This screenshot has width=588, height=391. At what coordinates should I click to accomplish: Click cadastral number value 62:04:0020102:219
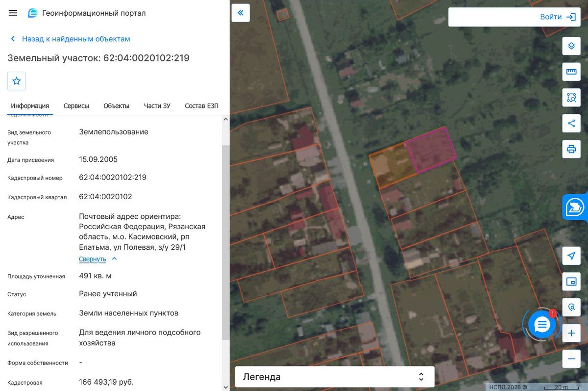click(x=113, y=177)
